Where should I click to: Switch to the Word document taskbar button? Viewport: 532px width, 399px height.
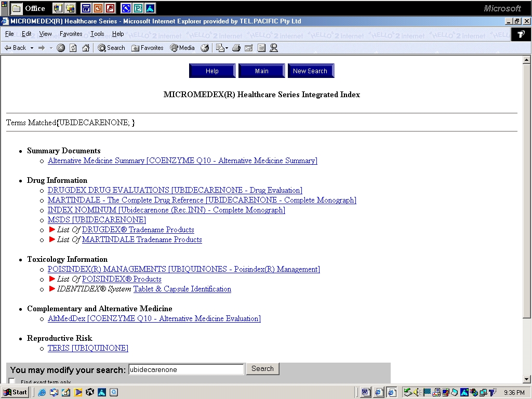pos(365,393)
